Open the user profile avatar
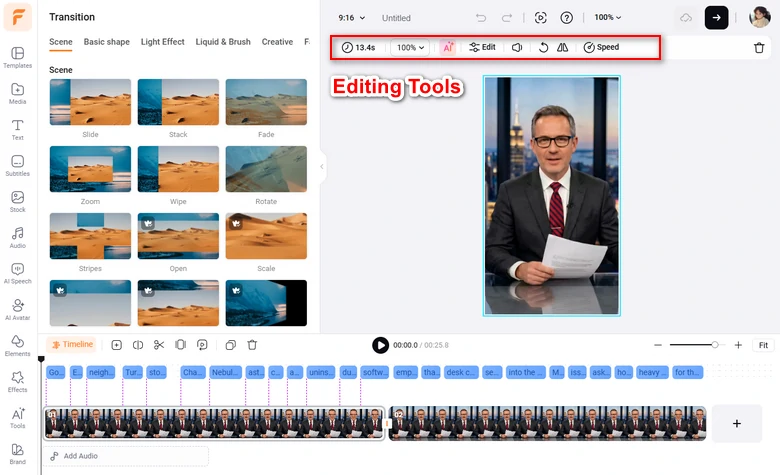This screenshot has width=780, height=475. click(x=760, y=17)
